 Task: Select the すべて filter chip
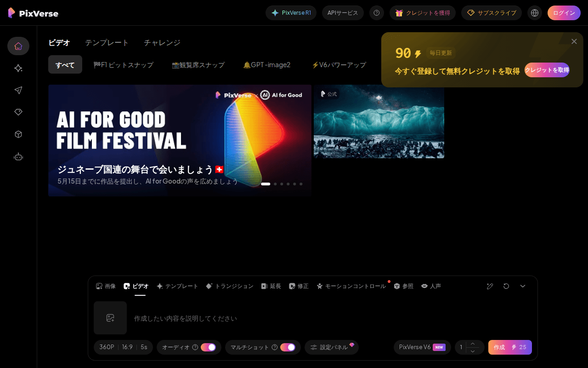[x=65, y=64]
